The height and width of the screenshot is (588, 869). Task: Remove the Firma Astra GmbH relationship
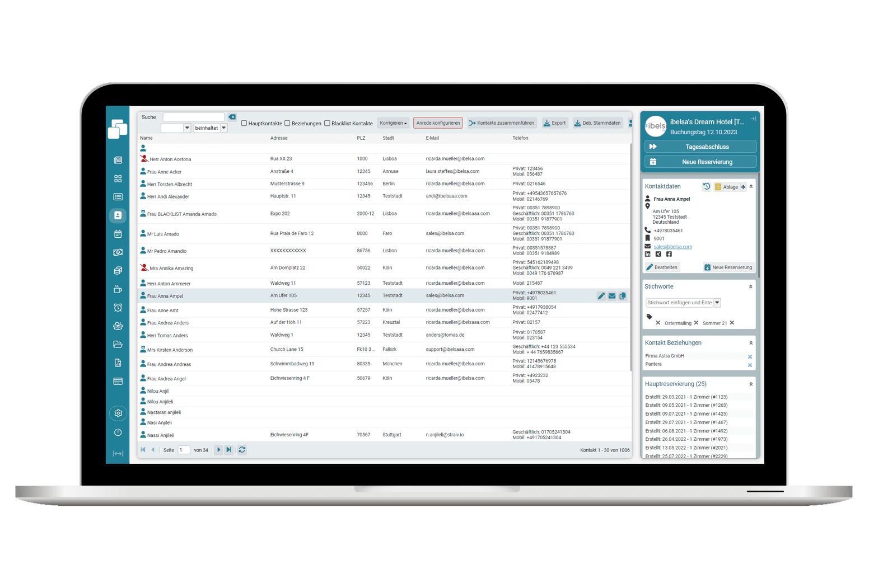tap(750, 357)
